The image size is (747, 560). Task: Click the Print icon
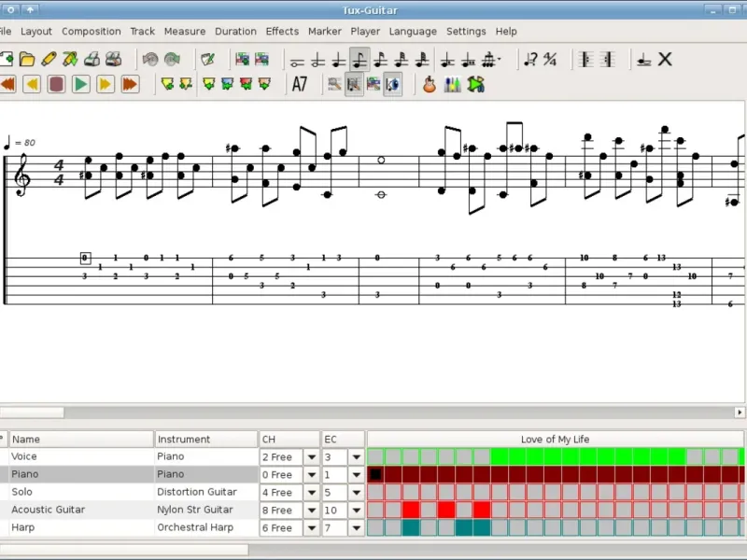click(x=92, y=60)
